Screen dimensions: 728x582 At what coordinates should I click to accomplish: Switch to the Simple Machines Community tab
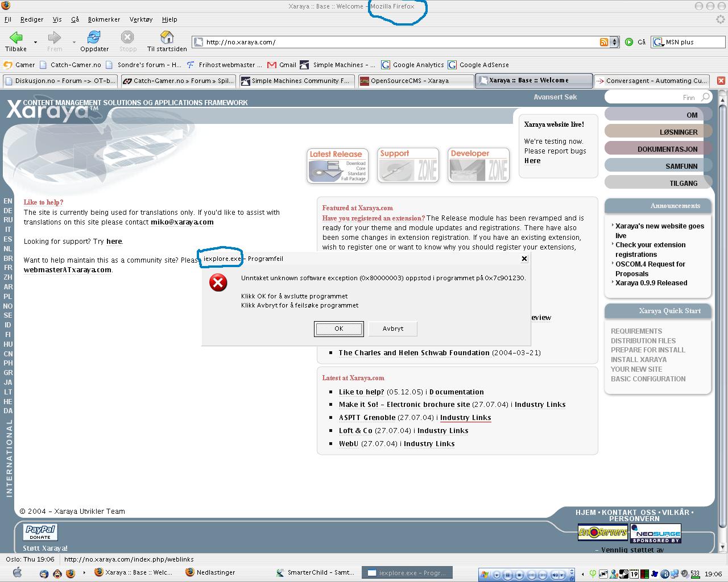296,81
